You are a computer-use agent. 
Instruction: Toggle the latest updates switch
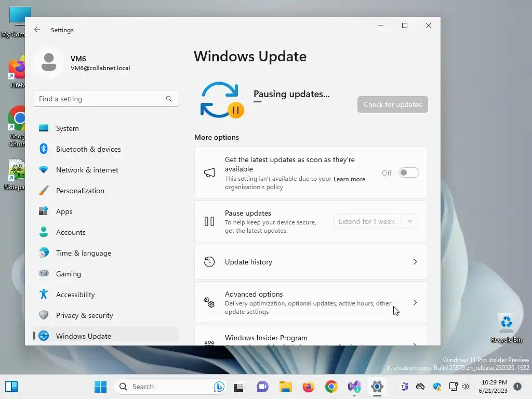pyautogui.click(x=408, y=172)
